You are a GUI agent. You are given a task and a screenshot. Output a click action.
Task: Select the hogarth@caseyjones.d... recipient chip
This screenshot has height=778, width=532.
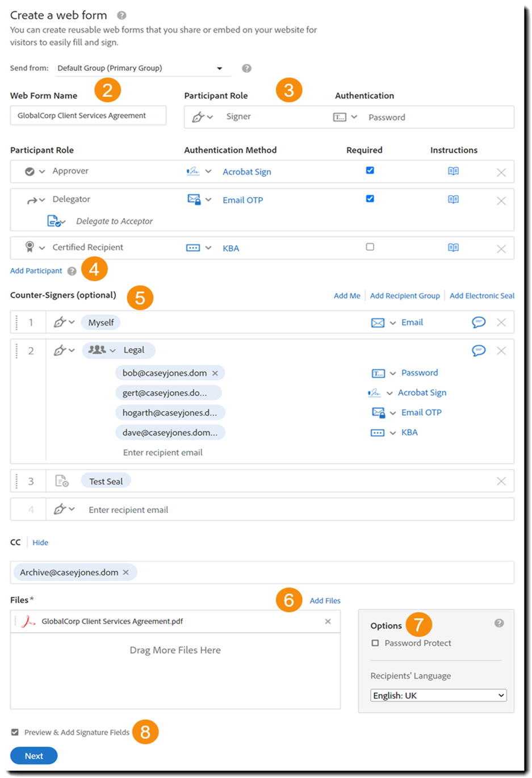pyautogui.click(x=170, y=413)
